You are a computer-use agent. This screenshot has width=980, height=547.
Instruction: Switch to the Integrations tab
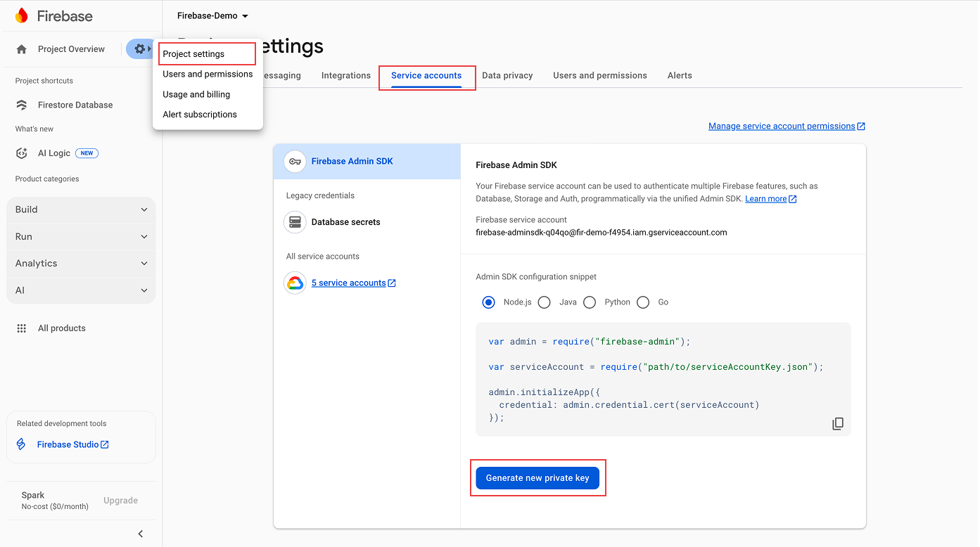[x=346, y=75]
